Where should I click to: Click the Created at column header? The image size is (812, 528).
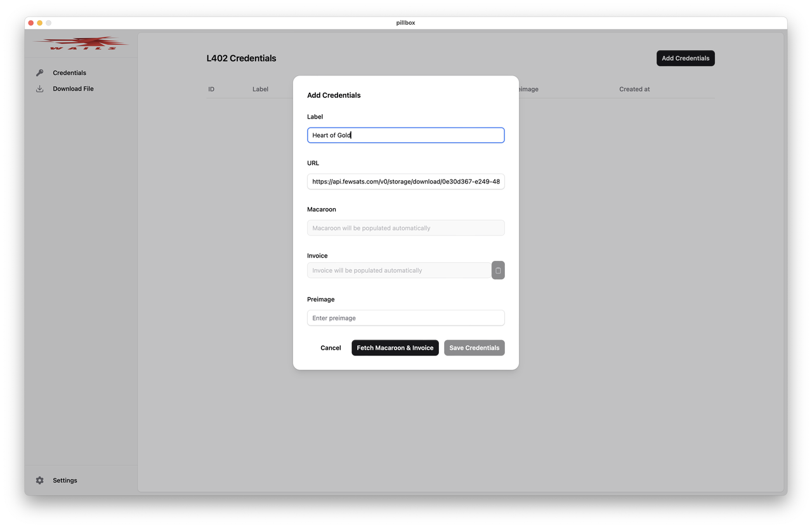634,89
